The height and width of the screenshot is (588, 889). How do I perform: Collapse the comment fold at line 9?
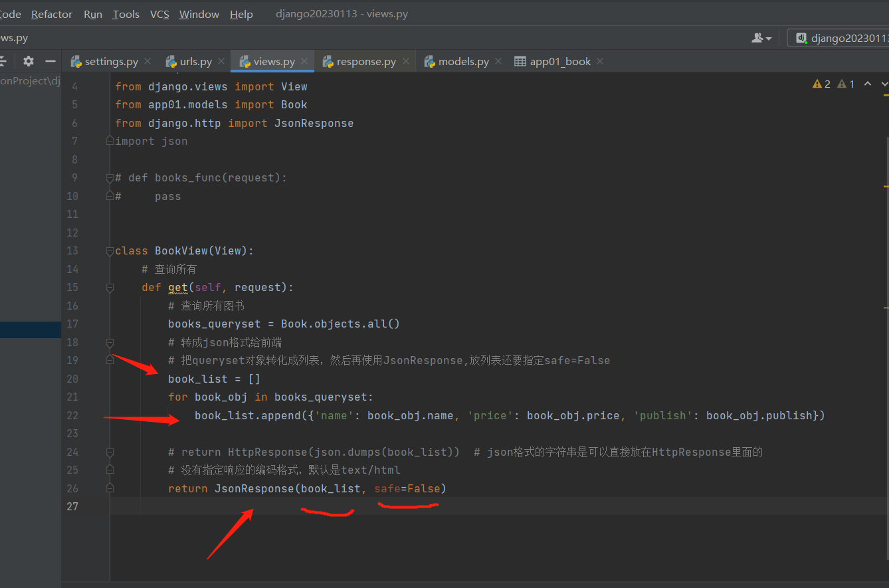coord(110,177)
